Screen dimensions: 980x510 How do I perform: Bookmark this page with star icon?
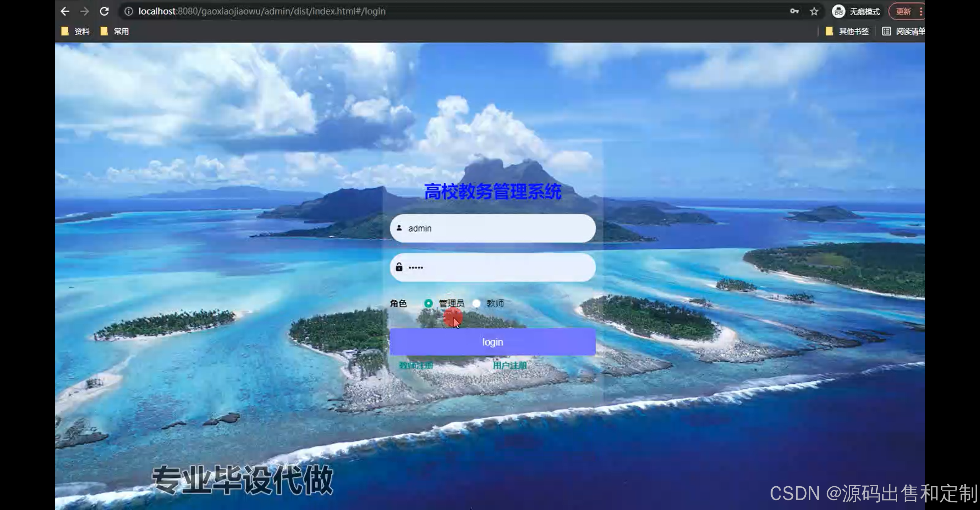814,11
